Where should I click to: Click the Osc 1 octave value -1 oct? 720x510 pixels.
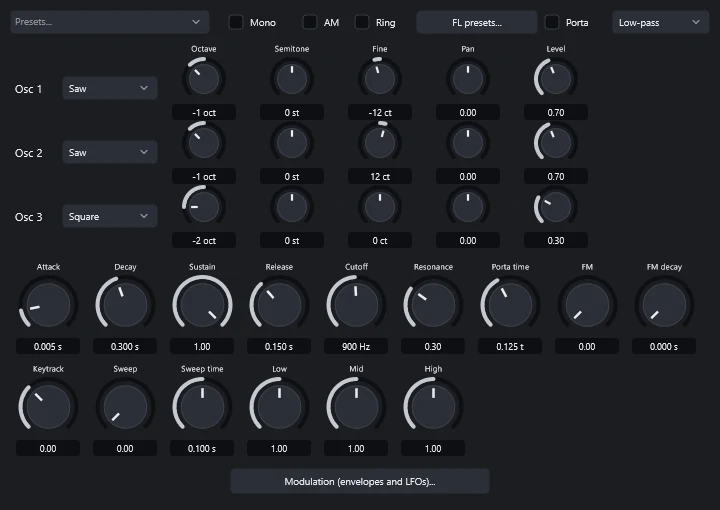click(204, 112)
